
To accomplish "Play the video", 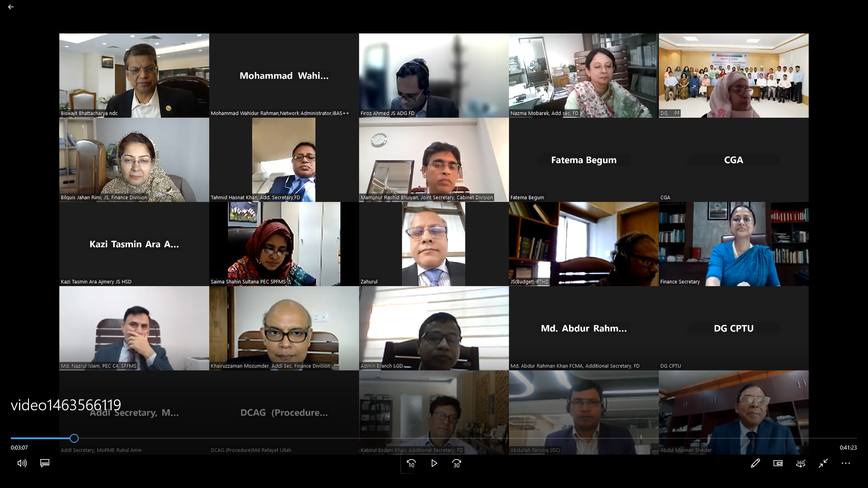I will 434,464.
